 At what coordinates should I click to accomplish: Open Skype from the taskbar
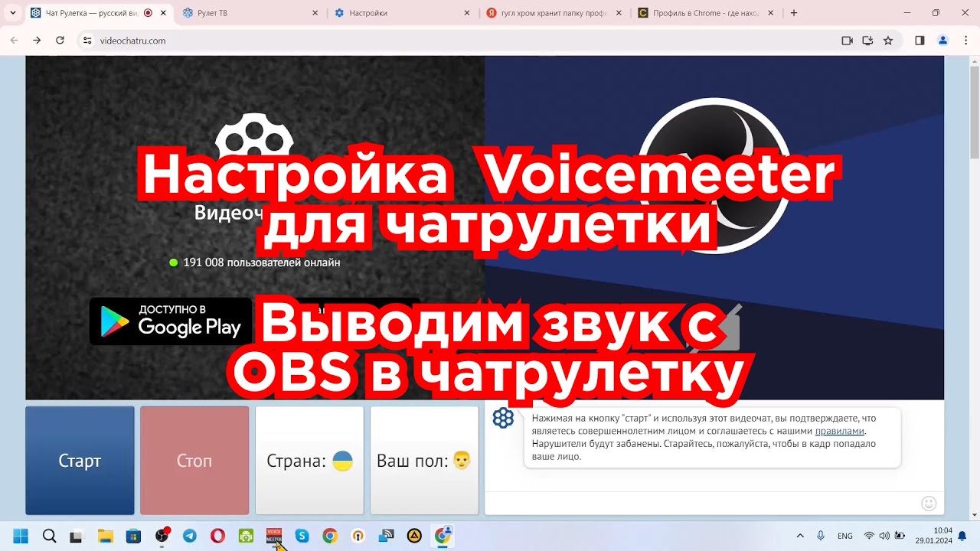click(x=302, y=536)
